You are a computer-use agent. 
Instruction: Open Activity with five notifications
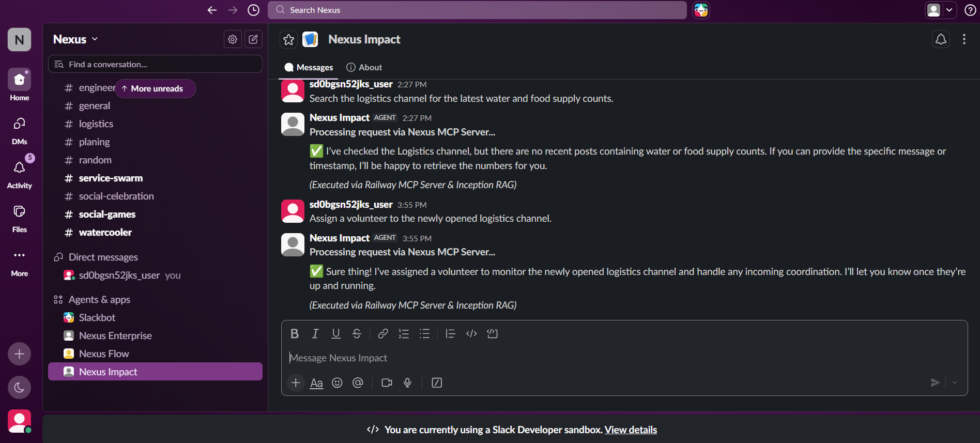[20, 173]
